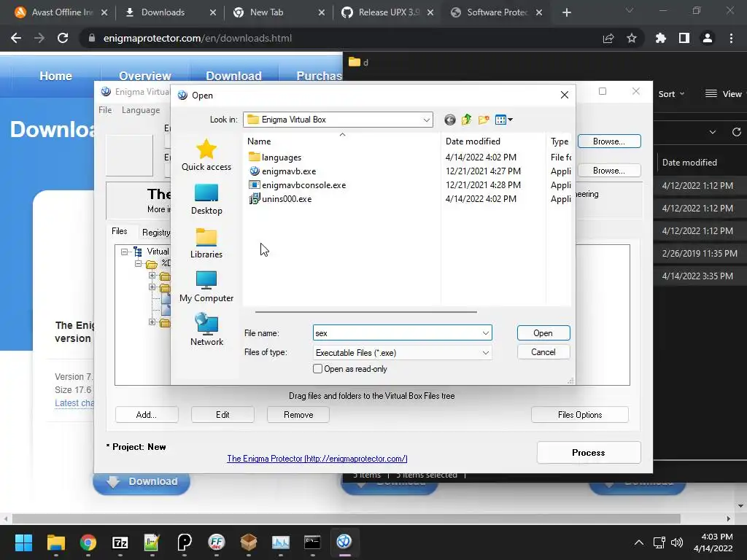Select Libraries in places bar

(206, 243)
